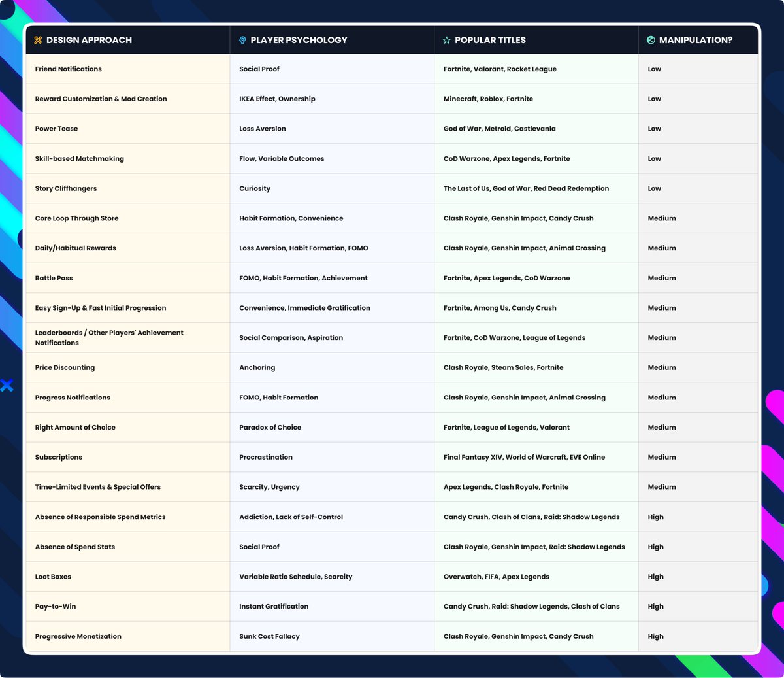Image resolution: width=784 pixels, height=678 pixels.
Task: Select the 'POPULAR TITLES' column header
Action: click(x=536, y=40)
